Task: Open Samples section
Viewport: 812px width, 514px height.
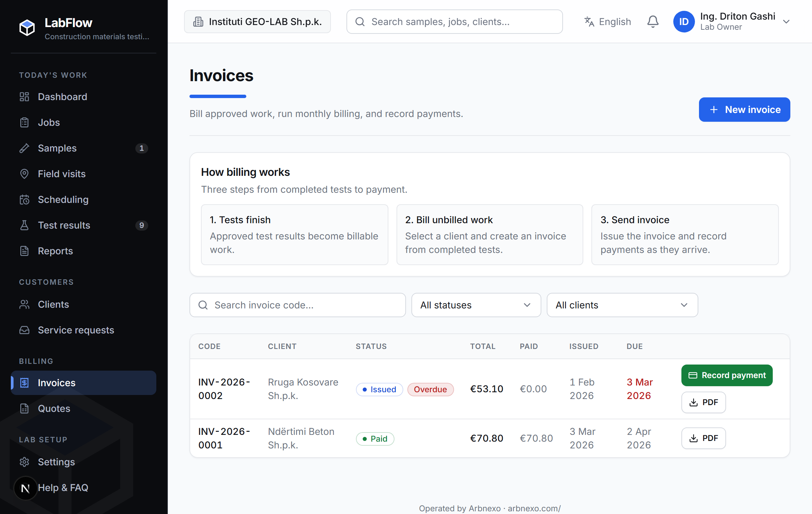Action: [84, 148]
